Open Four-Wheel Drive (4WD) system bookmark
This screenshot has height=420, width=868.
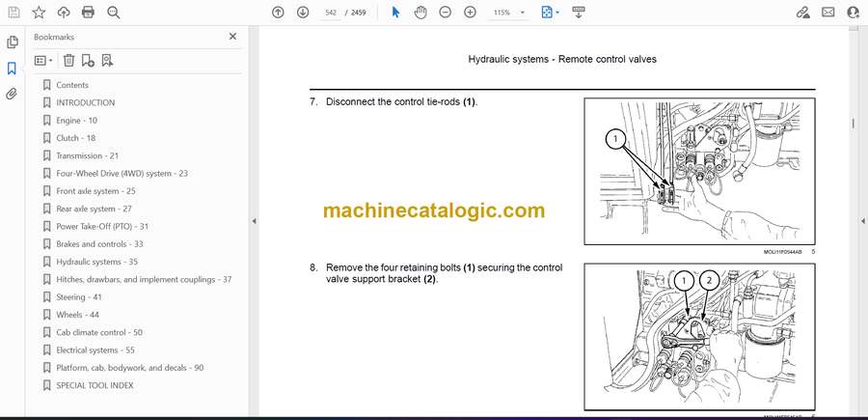point(122,174)
